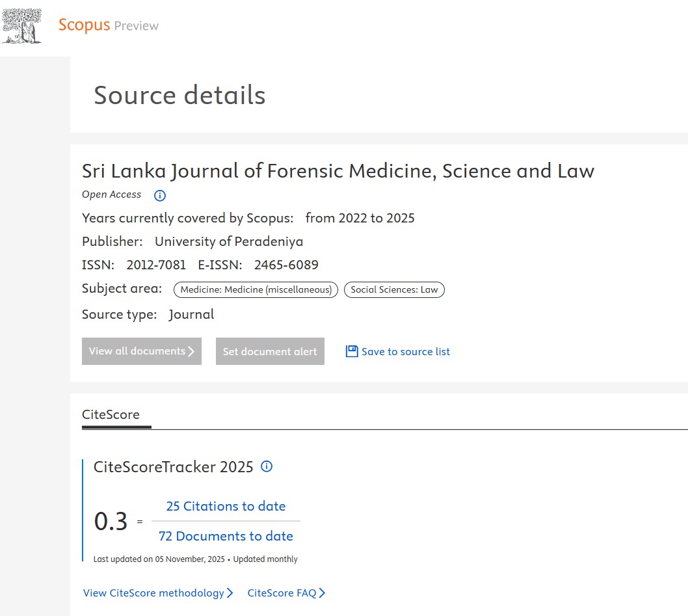Viewport: 688px width, 616px height.
Task: Click the floppy disk save icon
Action: click(352, 351)
